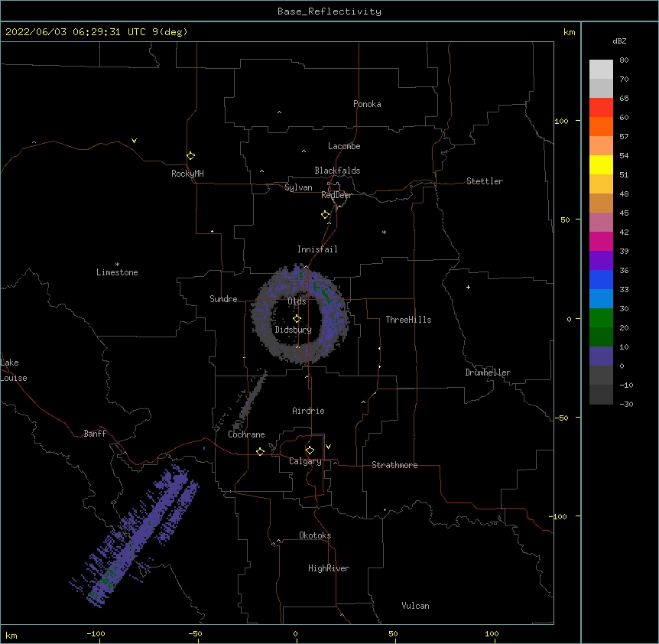Screen dimensions: 659x644
Task: Click the Vulcan label
Action: click(415, 606)
